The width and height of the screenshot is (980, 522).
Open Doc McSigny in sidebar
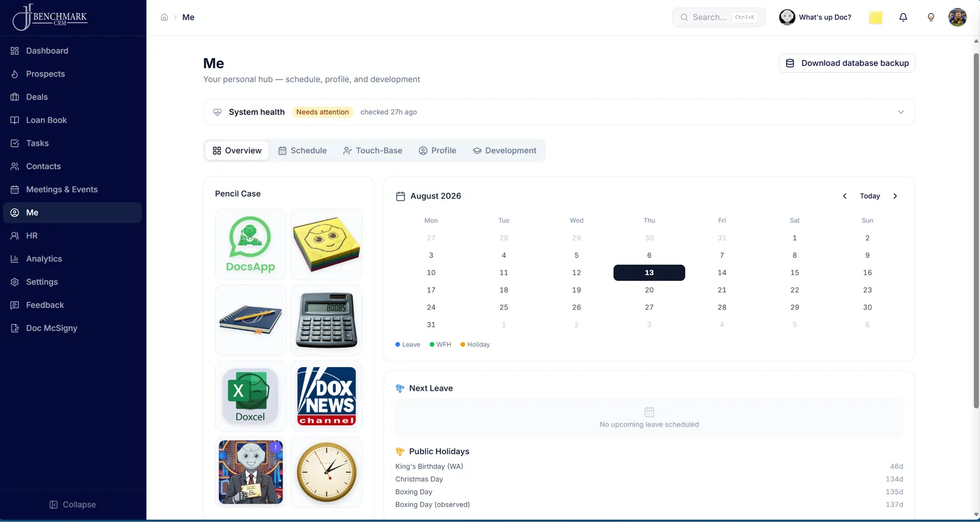73,328
